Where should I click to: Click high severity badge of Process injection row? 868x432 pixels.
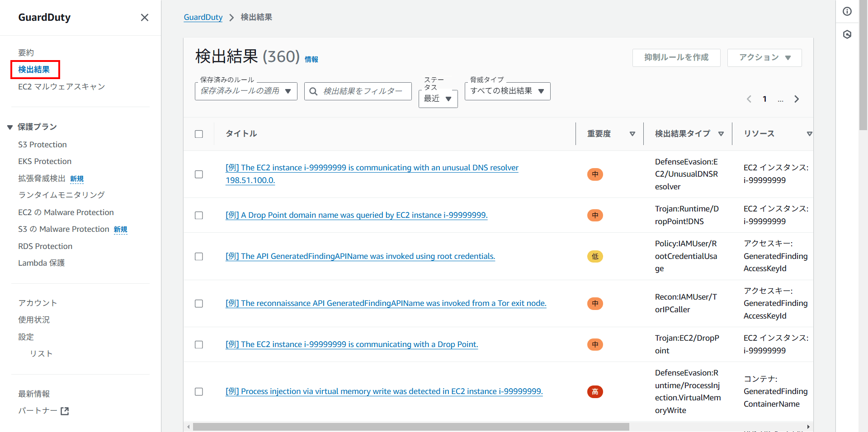coord(595,392)
